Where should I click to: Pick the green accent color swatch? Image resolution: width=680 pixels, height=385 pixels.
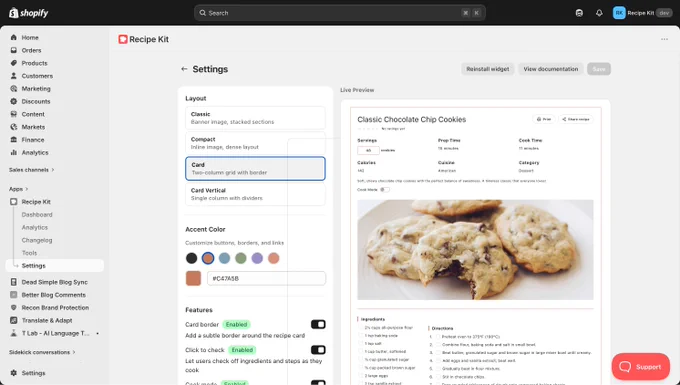241,258
